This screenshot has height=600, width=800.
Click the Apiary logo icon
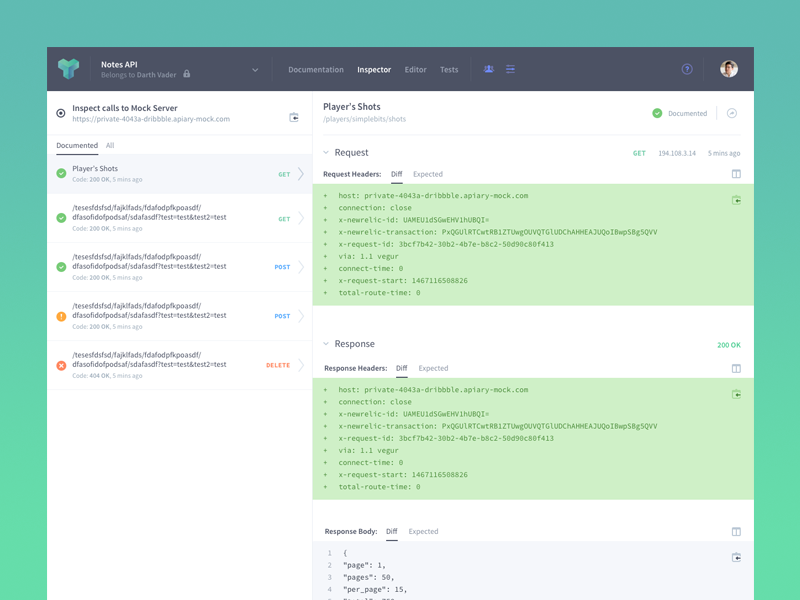(68, 69)
